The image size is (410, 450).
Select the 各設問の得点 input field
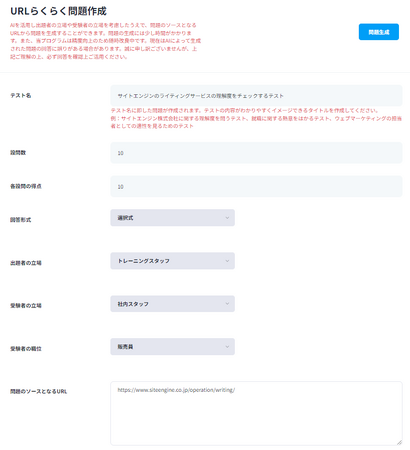click(x=256, y=186)
